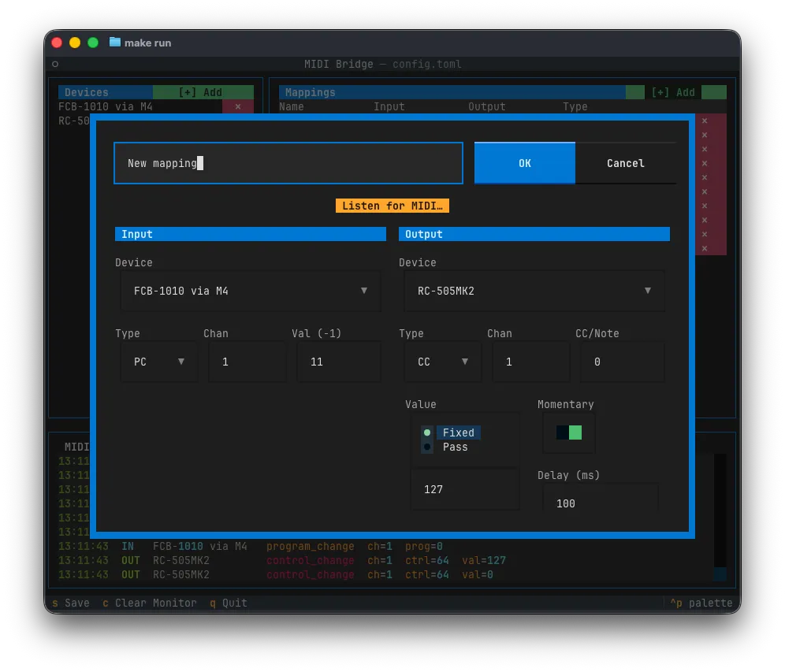Screen dimensions: 785x672
Task: Select the Pass value radio option
Action: (x=448, y=447)
